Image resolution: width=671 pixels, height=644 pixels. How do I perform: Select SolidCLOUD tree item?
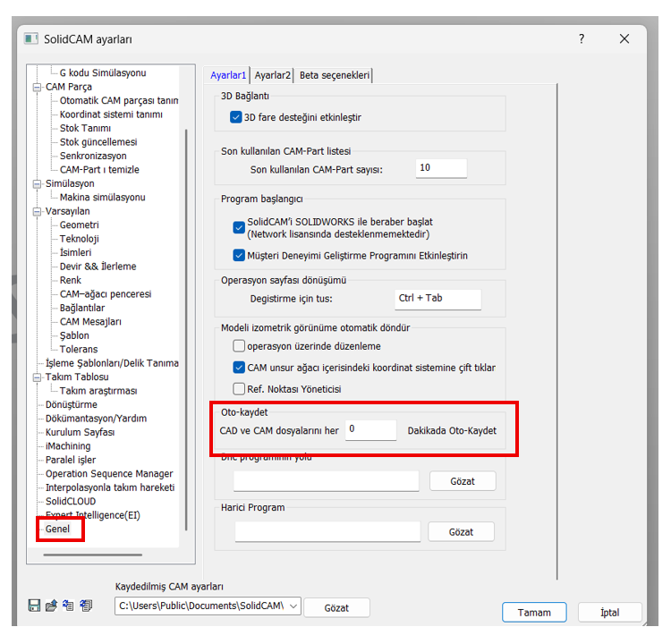click(x=71, y=502)
